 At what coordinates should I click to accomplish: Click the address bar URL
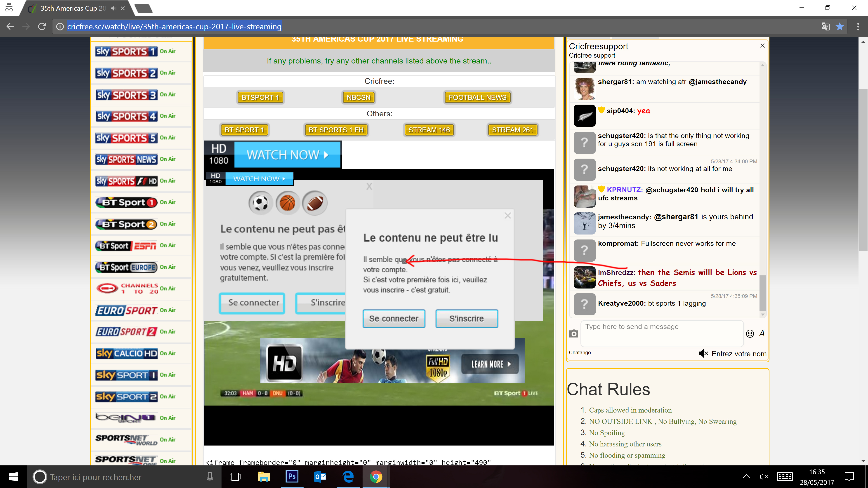tap(174, 27)
